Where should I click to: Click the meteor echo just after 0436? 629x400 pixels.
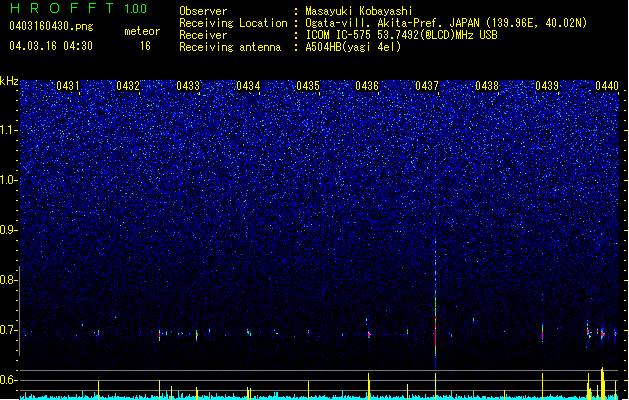pos(369,334)
